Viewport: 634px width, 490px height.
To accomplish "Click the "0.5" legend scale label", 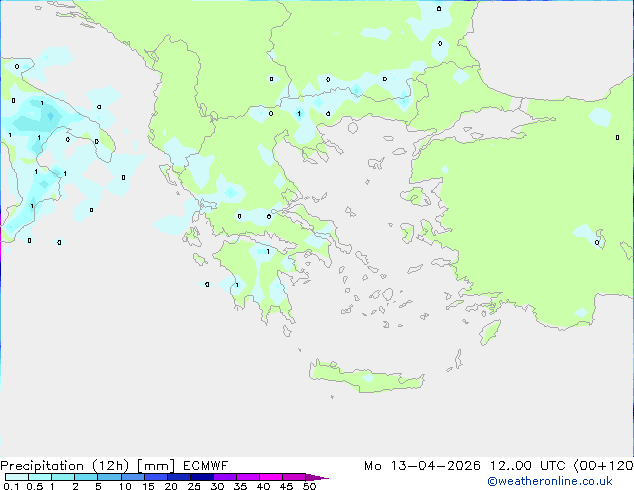I will [35, 486].
